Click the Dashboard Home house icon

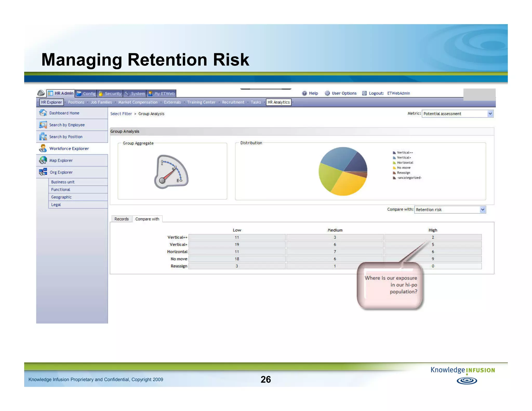click(x=43, y=113)
